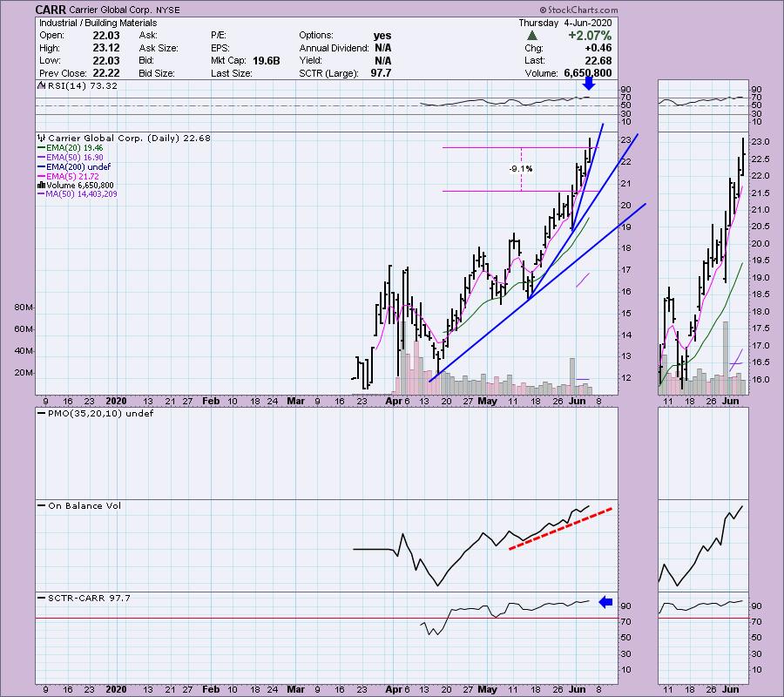Click the Last Size: label
The width and height of the screenshot is (784, 697).
click(231, 73)
